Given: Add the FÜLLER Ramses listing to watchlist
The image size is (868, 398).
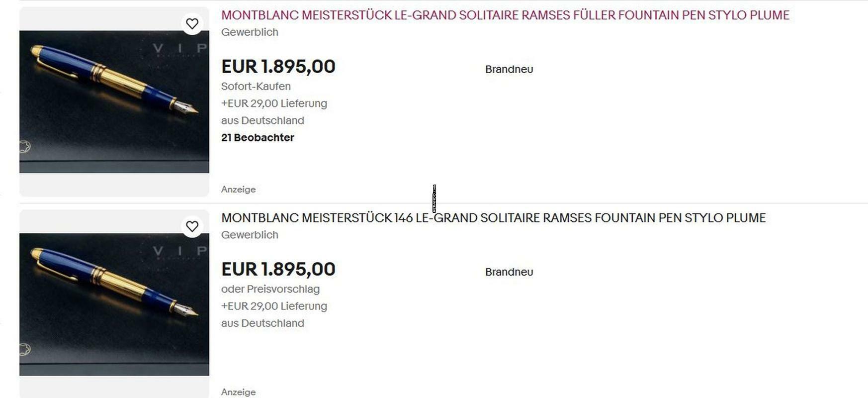Looking at the screenshot, I should pyautogui.click(x=192, y=23).
